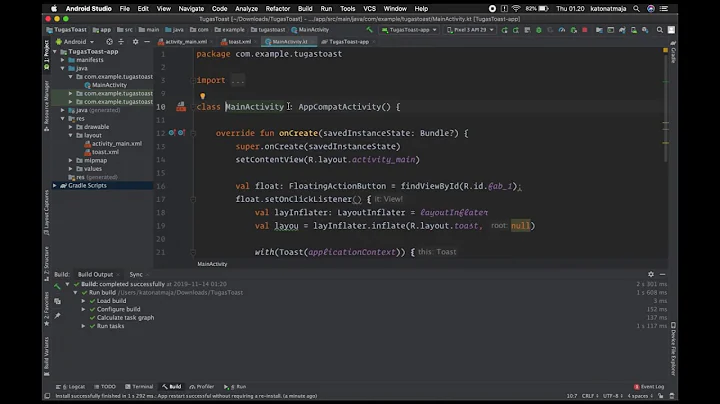Open Build panel gear settings
720x404 pixels.
pyautogui.click(x=651, y=274)
